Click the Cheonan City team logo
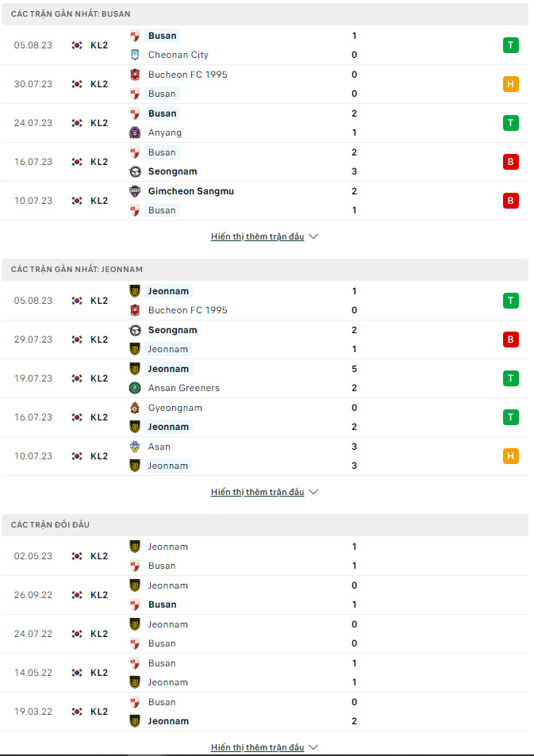This screenshot has width=534, height=756. (135, 55)
